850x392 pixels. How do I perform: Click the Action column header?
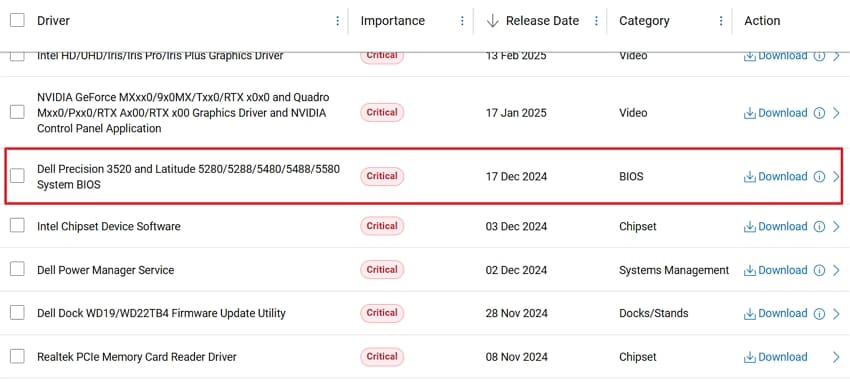coord(762,21)
